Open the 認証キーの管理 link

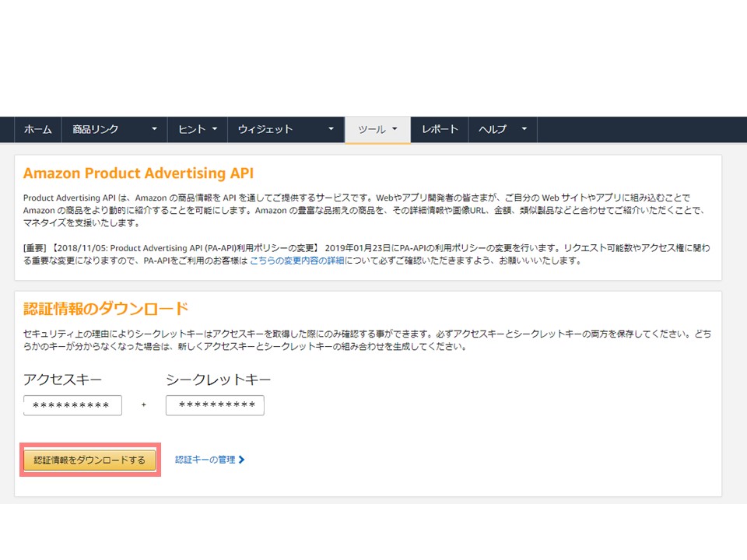pos(205,460)
